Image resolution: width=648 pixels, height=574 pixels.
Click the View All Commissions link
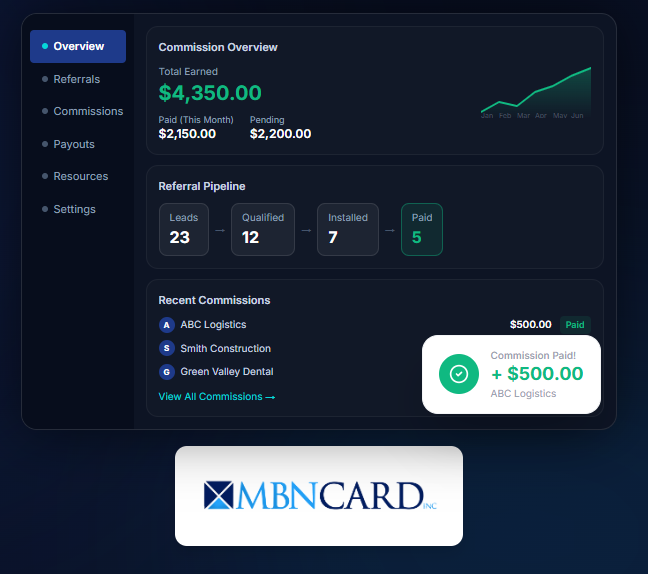[217, 397]
